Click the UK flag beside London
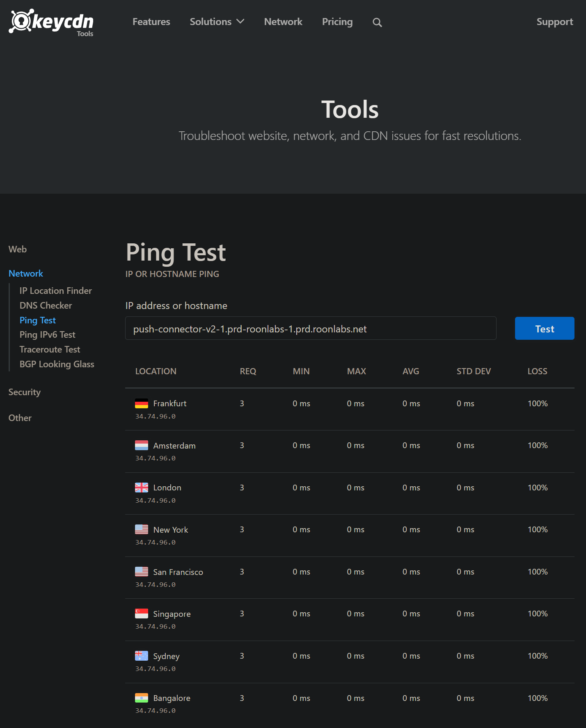This screenshot has height=728, width=586. coord(142,488)
